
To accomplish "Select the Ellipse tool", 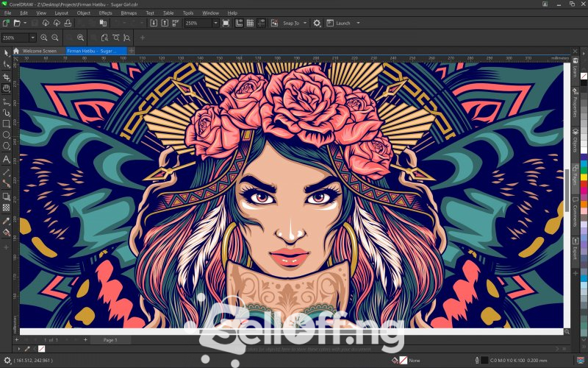I will [6, 135].
